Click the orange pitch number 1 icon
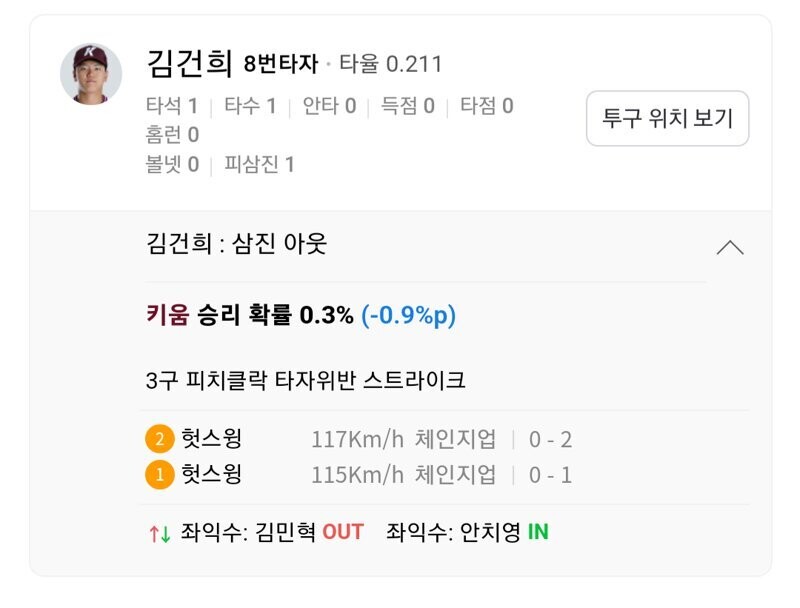The image size is (800, 608). point(159,474)
